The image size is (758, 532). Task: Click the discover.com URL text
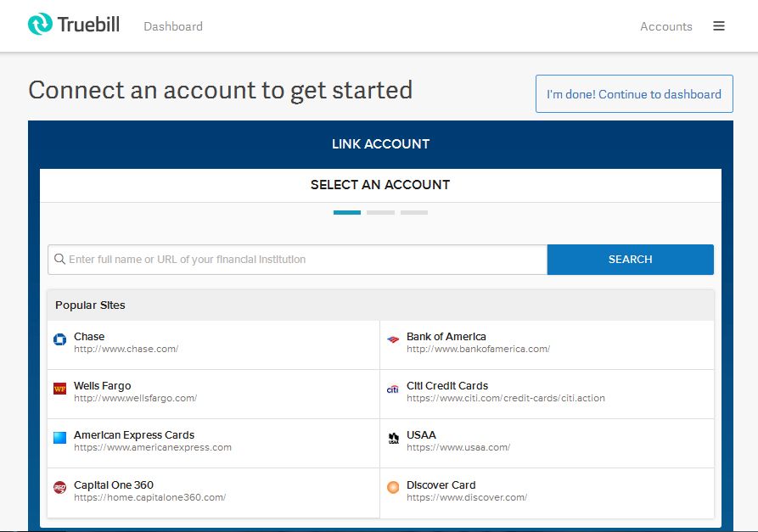(467, 497)
